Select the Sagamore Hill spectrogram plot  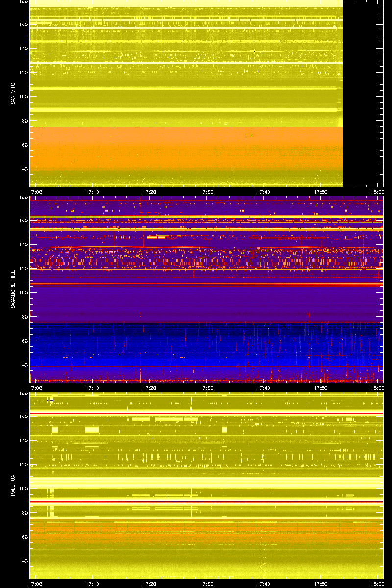pos(206,289)
